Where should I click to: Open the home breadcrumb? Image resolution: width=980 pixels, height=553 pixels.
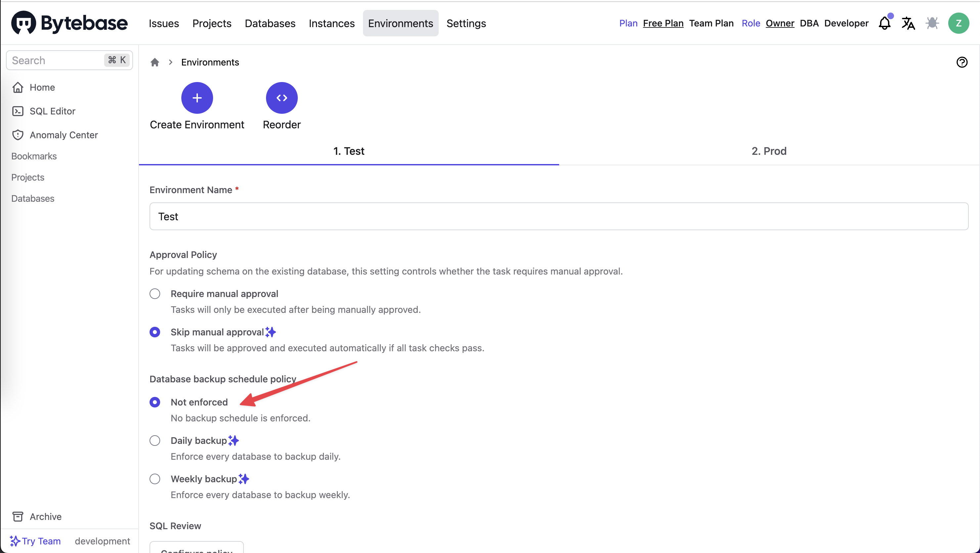[155, 62]
